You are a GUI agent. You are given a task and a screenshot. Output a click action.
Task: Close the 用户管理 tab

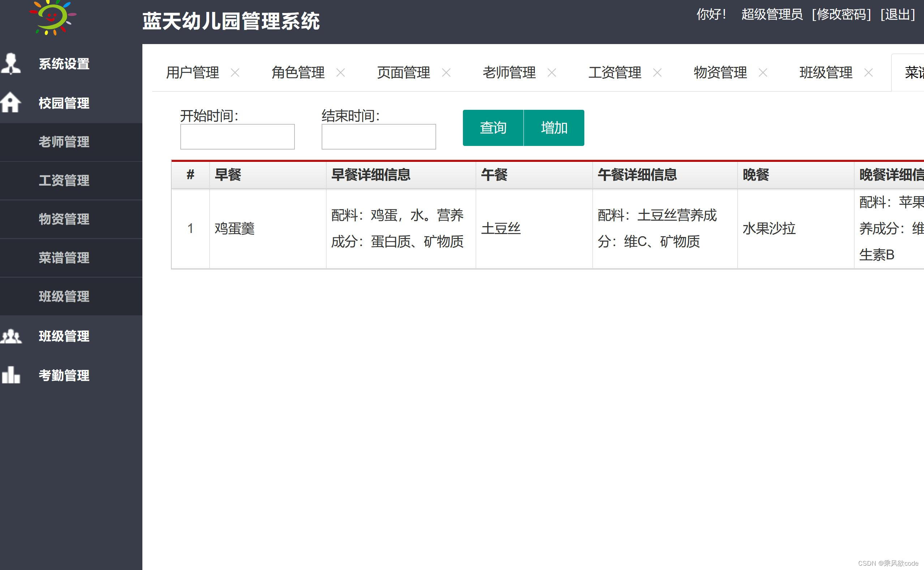tap(235, 72)
